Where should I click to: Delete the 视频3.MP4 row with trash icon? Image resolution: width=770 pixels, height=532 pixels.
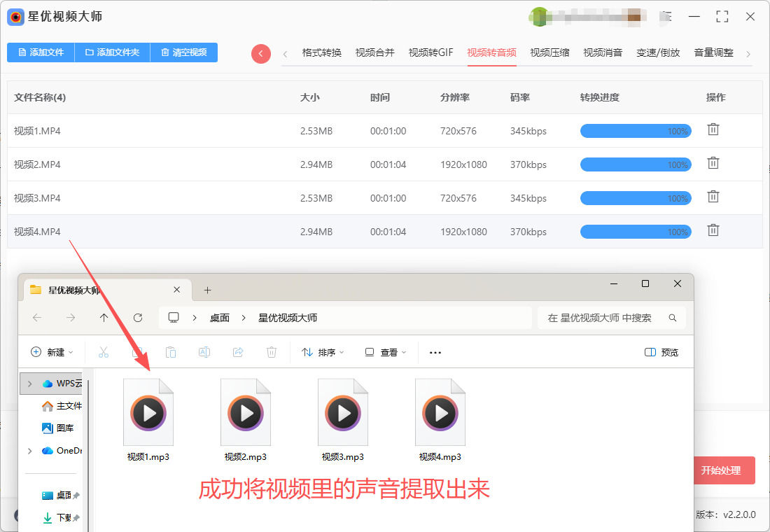click(x=713, y=197)
